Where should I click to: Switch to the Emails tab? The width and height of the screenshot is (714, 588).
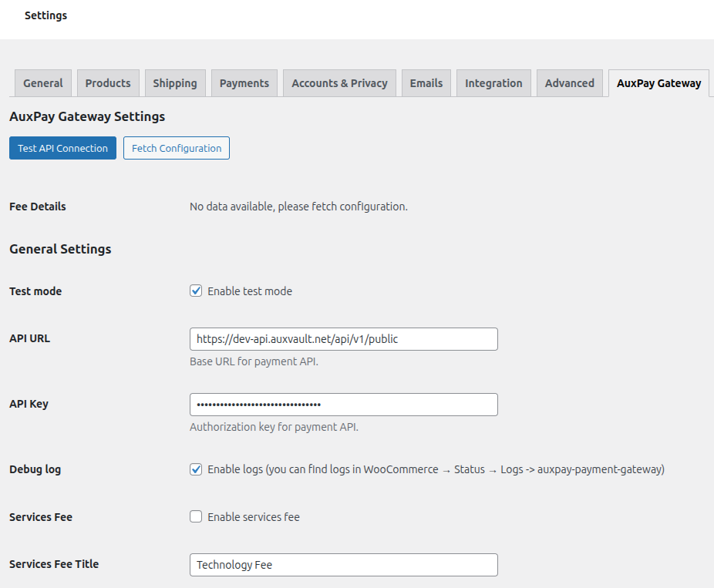[426, 82]
